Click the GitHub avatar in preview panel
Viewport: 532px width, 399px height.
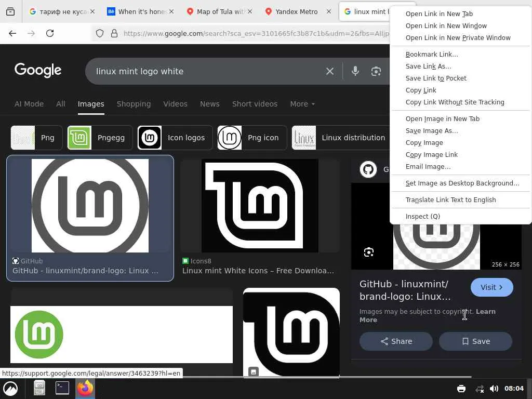(x=368, y=169)
